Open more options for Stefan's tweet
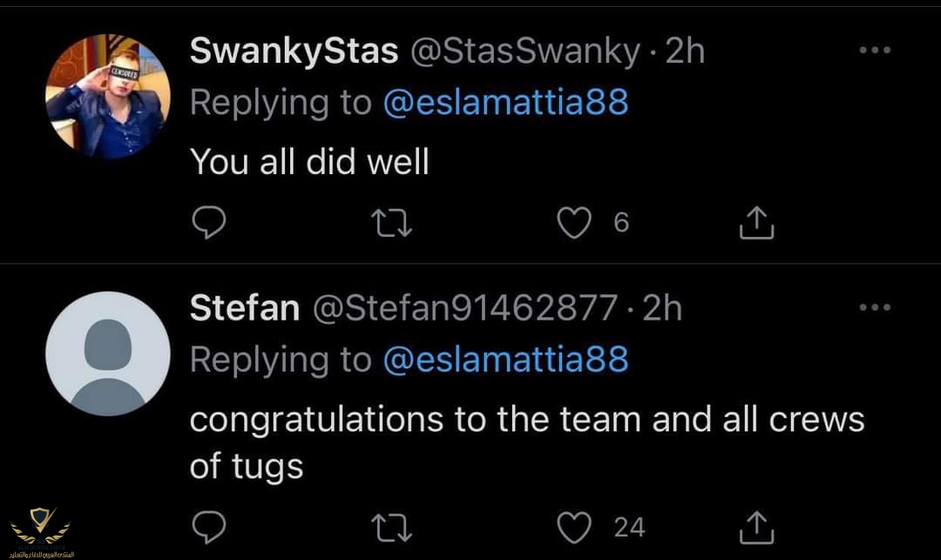The width and height of the screenshot is (941, 560). tap(875, 307)
